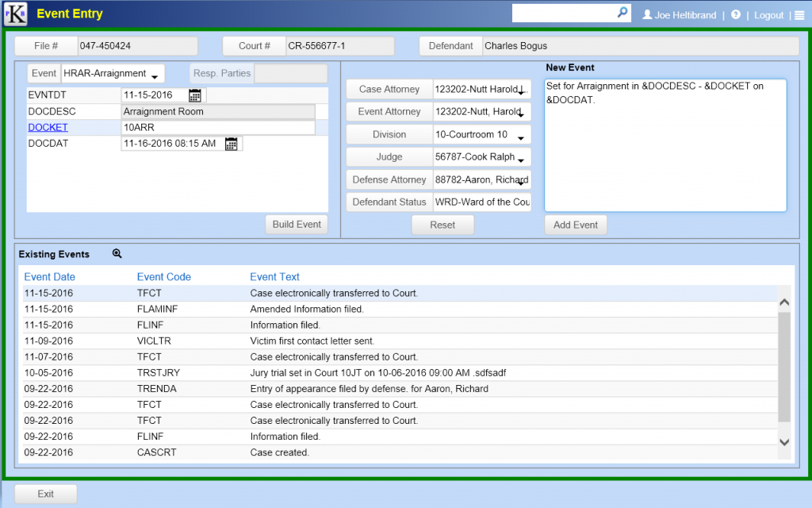Click the DOCKET 10ARR input field

pyautogui.click(x=218, y=128)
